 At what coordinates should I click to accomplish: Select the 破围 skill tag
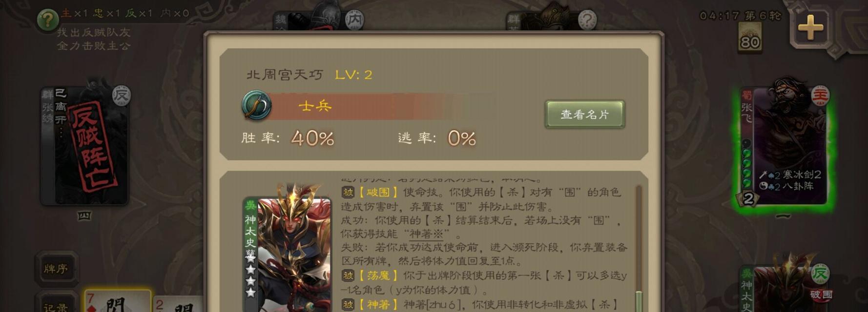pyautogui.click(x=378, y=193)
